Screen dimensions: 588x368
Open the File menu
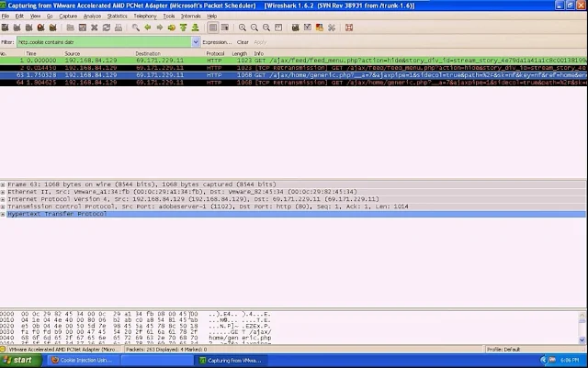6,17
